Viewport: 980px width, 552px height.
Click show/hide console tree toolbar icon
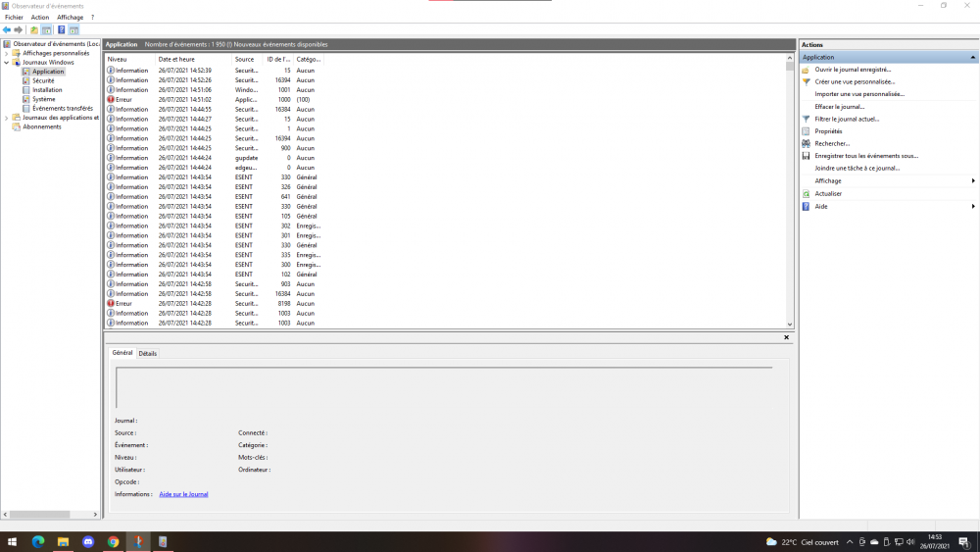click(x=47, y=30)
